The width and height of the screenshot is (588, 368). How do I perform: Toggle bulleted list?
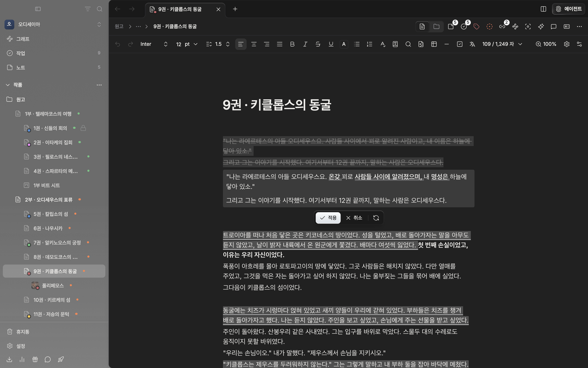click(357, 44)
